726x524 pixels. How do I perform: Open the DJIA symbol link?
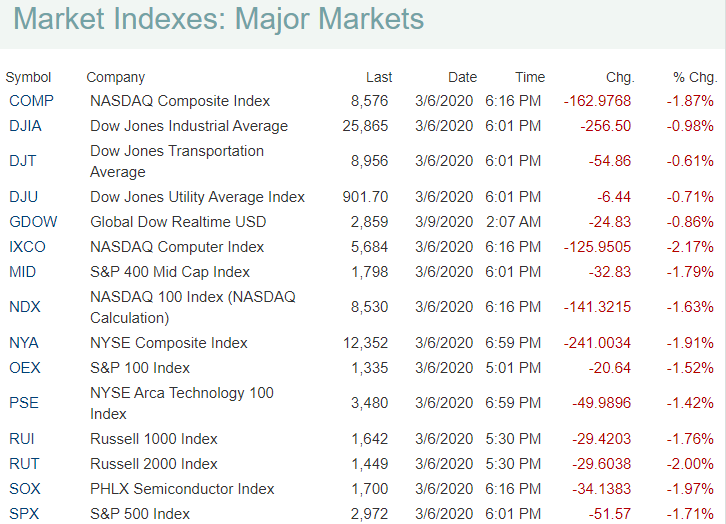26,126
